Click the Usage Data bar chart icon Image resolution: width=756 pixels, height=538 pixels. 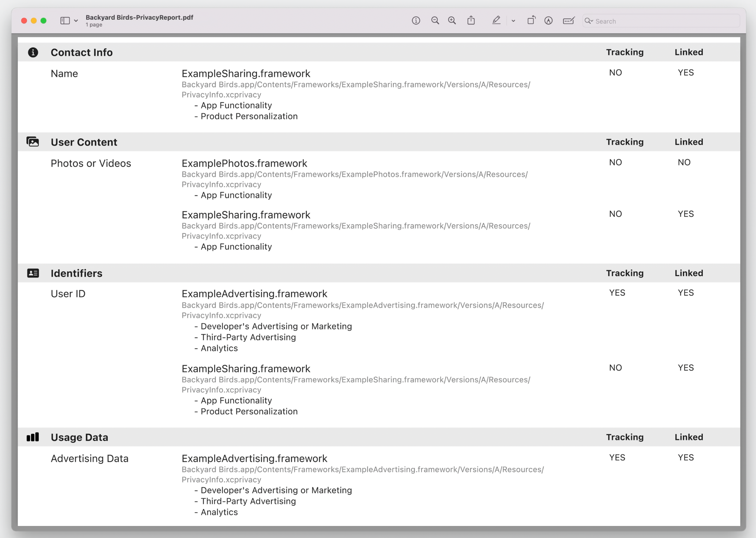point(33,437)
